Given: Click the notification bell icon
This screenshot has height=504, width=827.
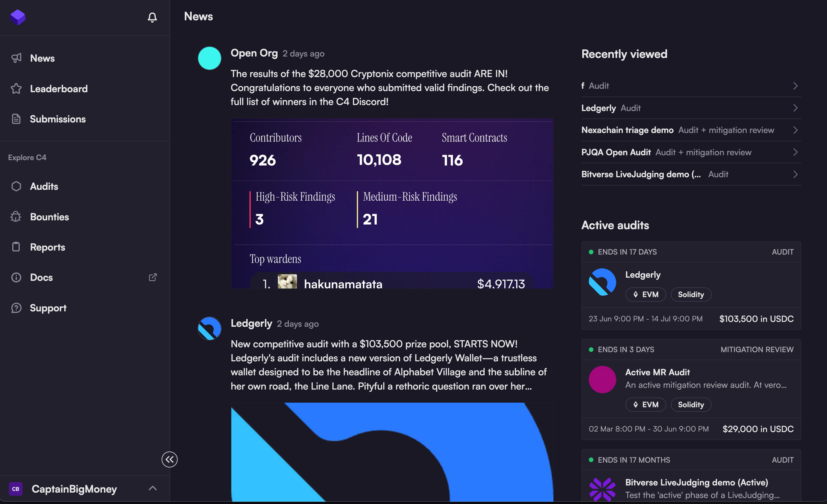Looking at the screenshot, I should click(152, 17).
